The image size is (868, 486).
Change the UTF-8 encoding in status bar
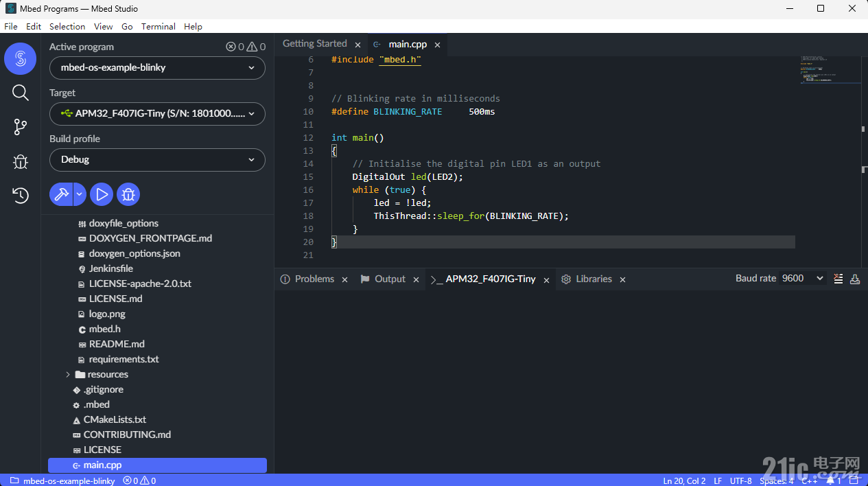pos(741,481)
